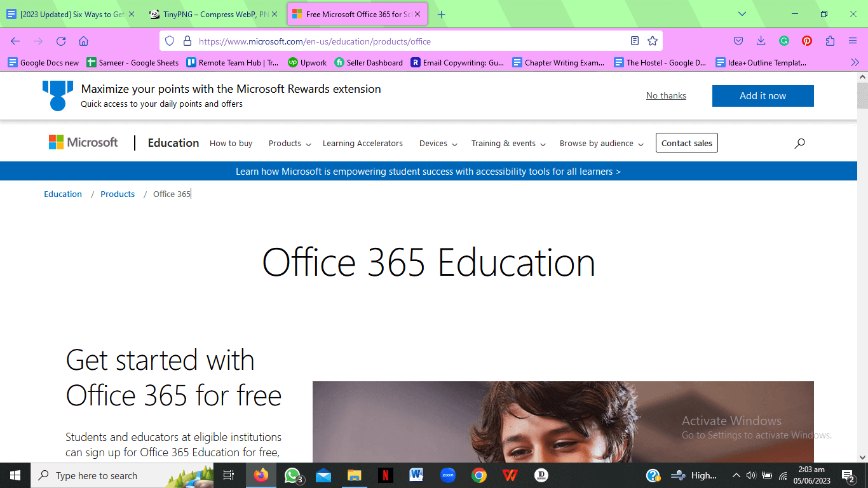Screen dimensions: 868x488
Task: Open Task View icon on taskbar
Action: [x=229, y=475]
